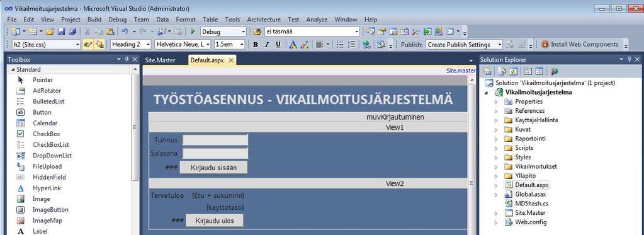Insert hyperlink using the globe icon

[x=367, y=44]
